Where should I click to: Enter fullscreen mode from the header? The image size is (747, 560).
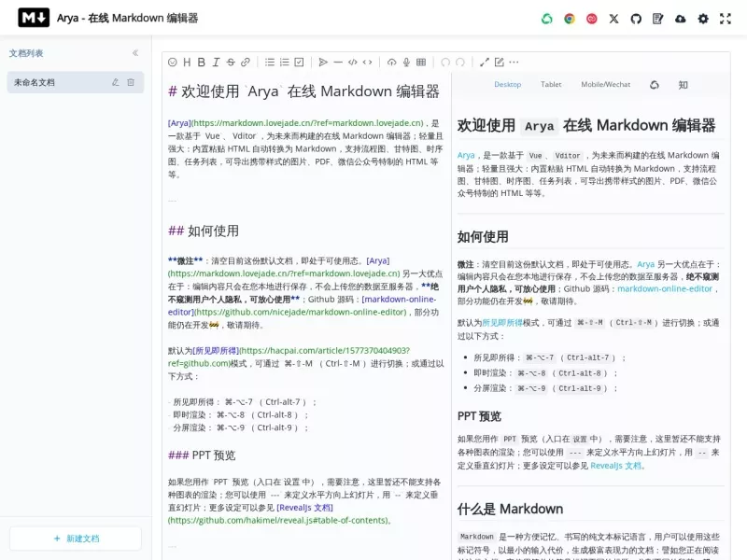(726, 19)
